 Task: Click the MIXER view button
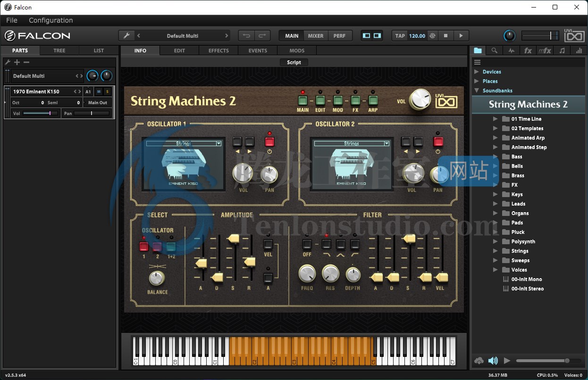(x=316, y=36)
